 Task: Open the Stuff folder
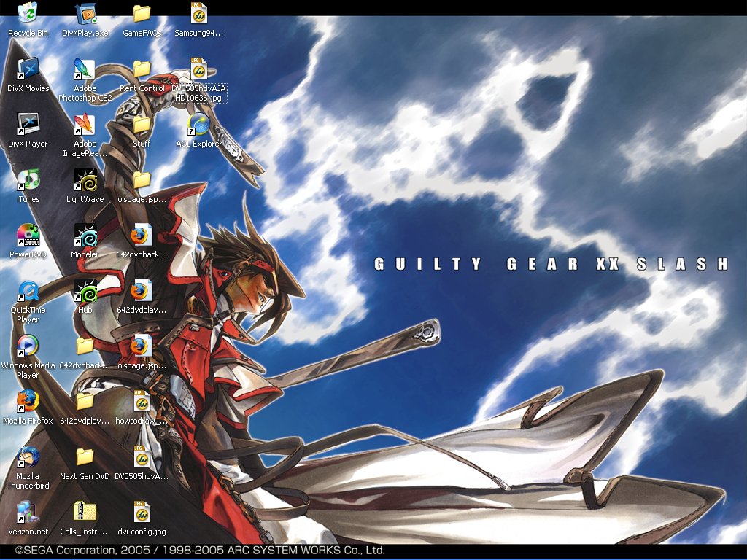click(142, 124)
